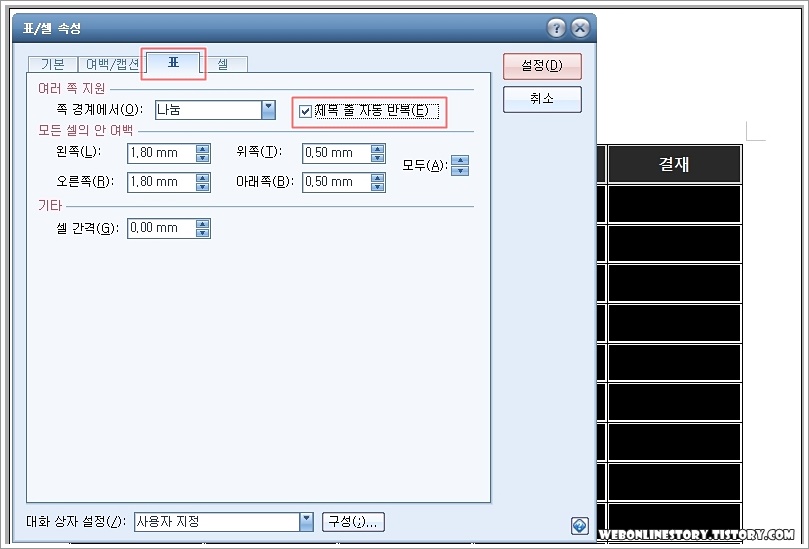This screenshot has width=809, height=549.
Task: Click the 결재 header cell in document table
Action: pyautogui.click(x=674, y=164)
